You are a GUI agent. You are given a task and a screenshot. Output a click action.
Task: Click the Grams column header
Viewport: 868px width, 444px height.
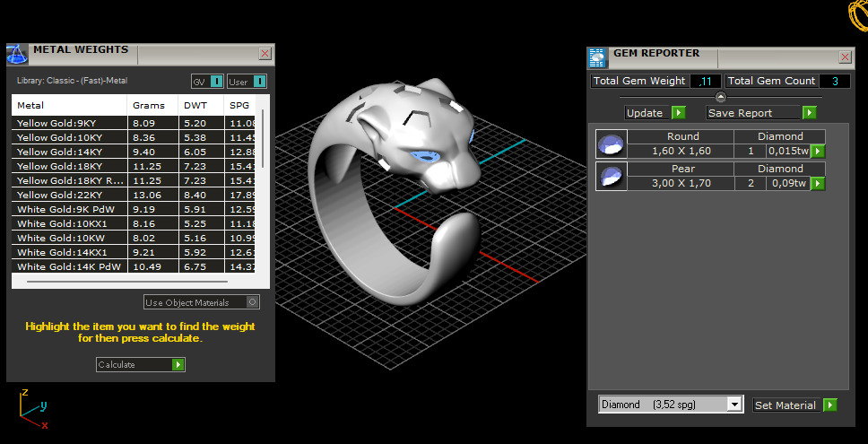[x=152, y=105]
